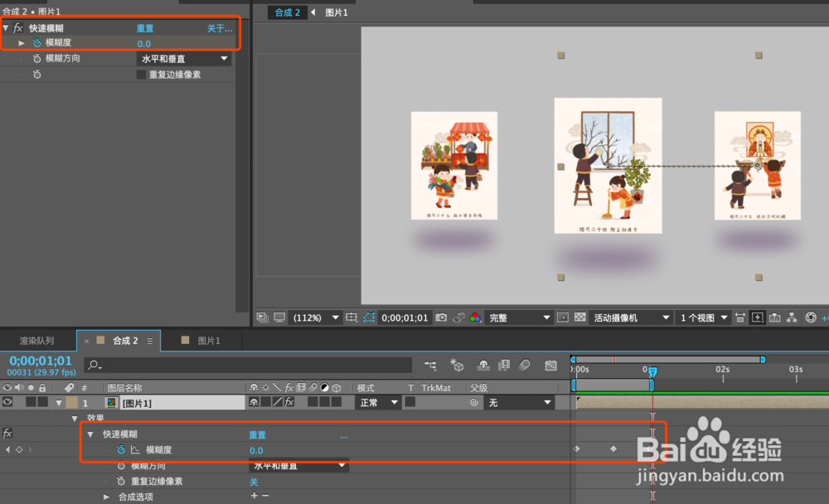Viewport: 829px width, 504px height.
Task: Click the fx effect icon in effect controls
Action: point(18,27)
